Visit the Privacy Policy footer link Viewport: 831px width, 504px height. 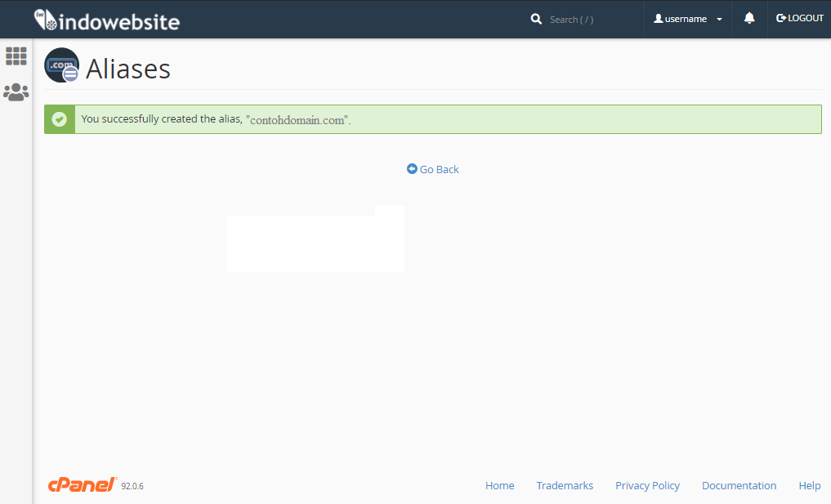(x=647, y=486)
